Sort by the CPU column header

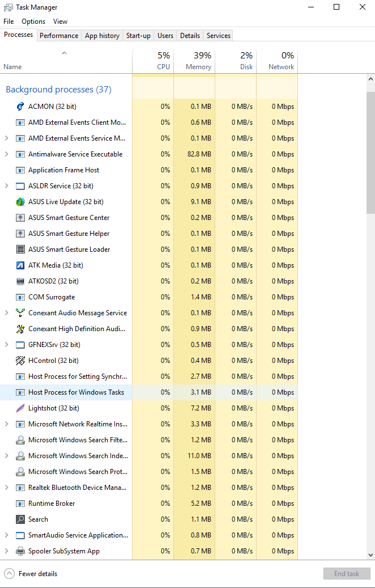click(153, 61)
